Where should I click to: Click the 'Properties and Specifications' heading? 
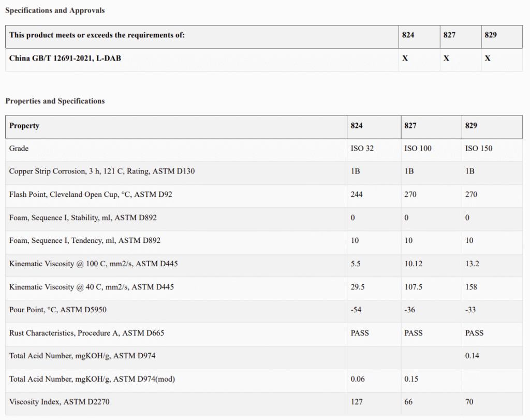point(55,101)
